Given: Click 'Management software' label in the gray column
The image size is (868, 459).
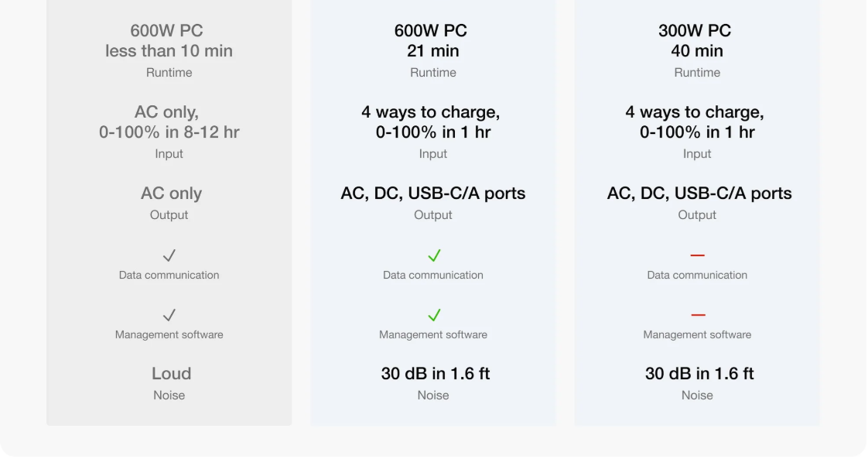Looking at the screenshot, I should click(x=169, y=334).
